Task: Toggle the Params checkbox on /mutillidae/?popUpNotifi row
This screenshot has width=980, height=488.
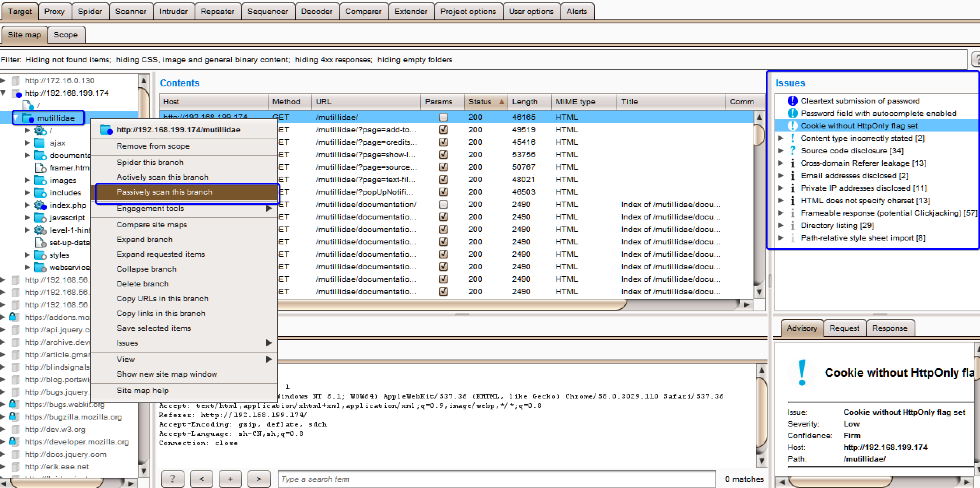Action: pyautogui.click(x=443, y=191)
